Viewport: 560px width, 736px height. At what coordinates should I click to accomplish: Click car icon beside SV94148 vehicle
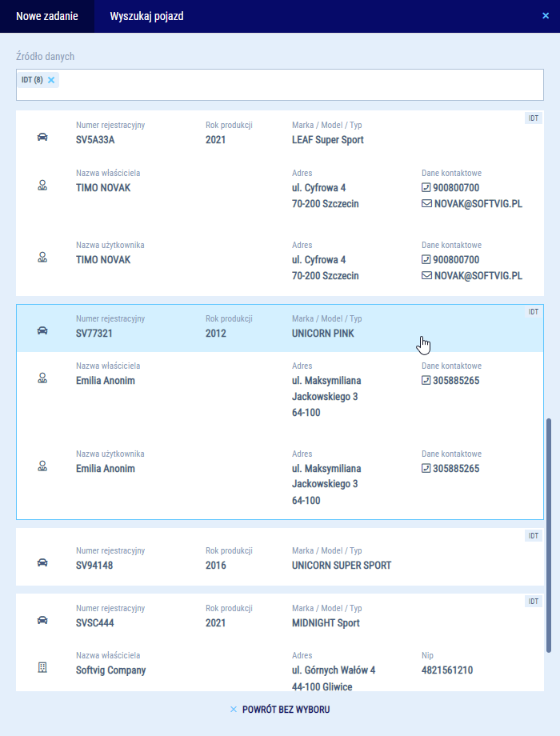click(42, 562)
